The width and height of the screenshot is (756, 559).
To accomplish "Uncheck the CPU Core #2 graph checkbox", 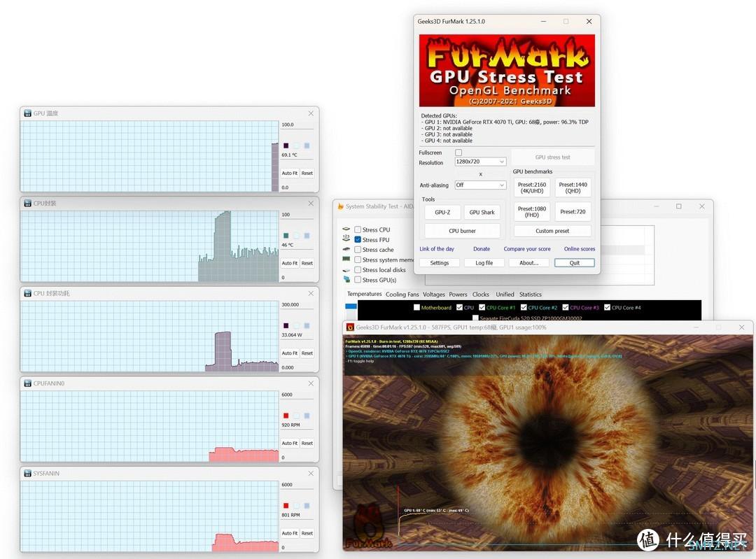I will (x=524, y=307).
